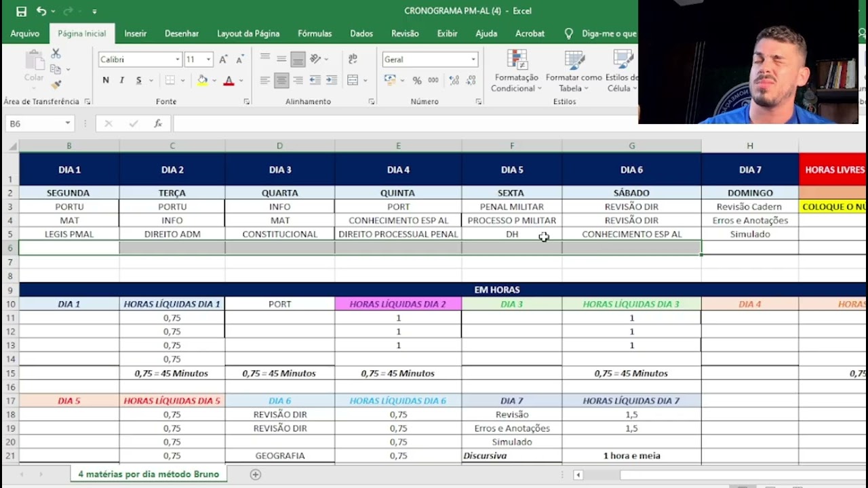Image resolution: width=868 pixels, height=488 pixels.
Task: Apply the thousands separator 000 icon
Action: point(433,80)
